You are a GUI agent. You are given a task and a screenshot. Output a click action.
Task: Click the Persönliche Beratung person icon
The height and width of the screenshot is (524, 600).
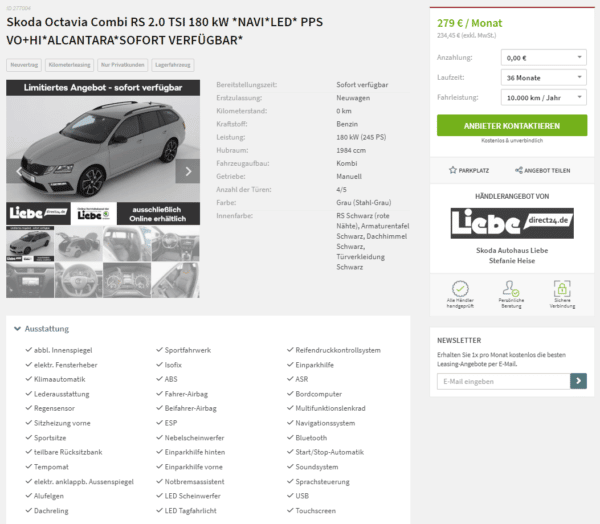(x=511, y=289)
